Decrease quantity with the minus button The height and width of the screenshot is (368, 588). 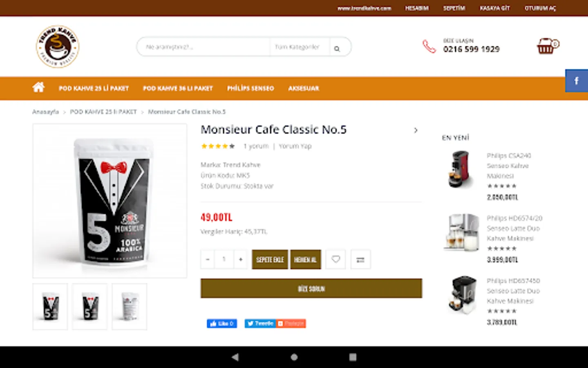point(207,259)
